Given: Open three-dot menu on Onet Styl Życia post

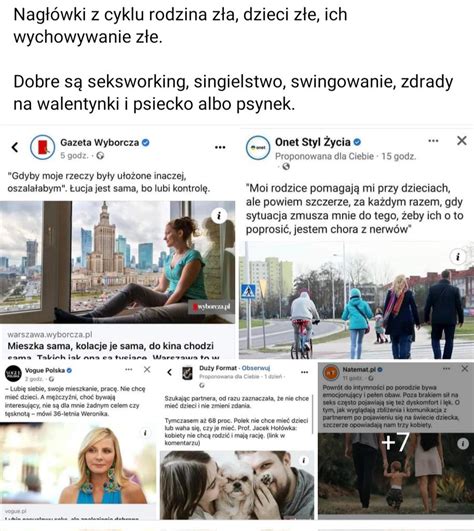Looking at the screenshot, I should coord(433,141).
